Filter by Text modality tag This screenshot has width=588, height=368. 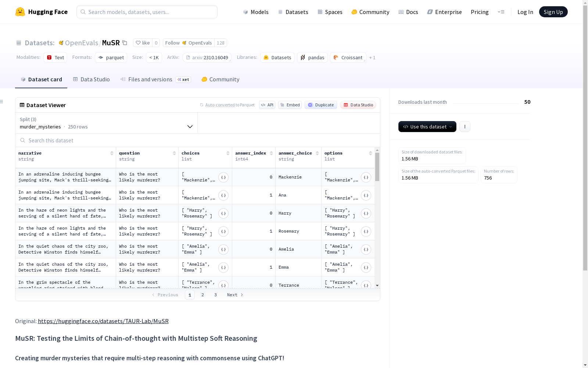click(x=55, y=57)
